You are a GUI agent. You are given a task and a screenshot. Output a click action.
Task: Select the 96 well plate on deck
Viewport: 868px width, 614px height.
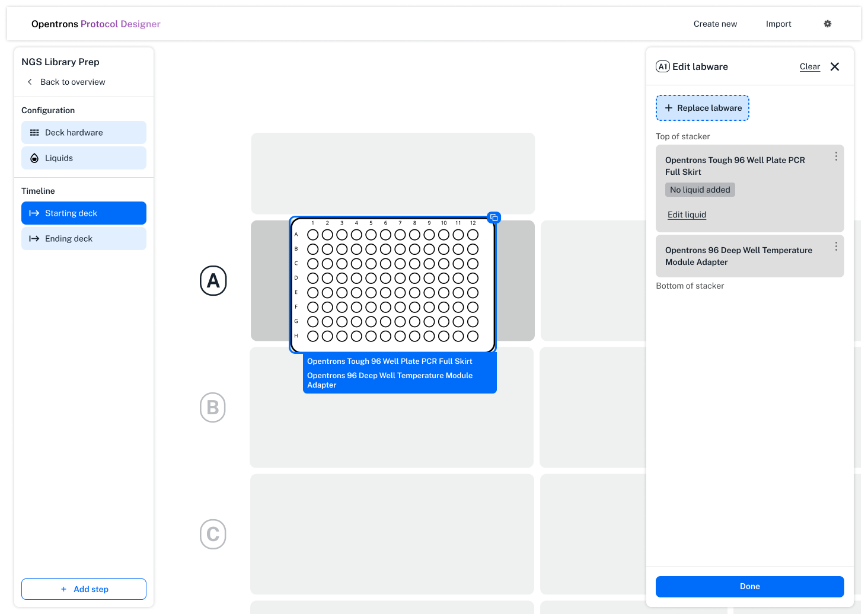click(392, 284)
